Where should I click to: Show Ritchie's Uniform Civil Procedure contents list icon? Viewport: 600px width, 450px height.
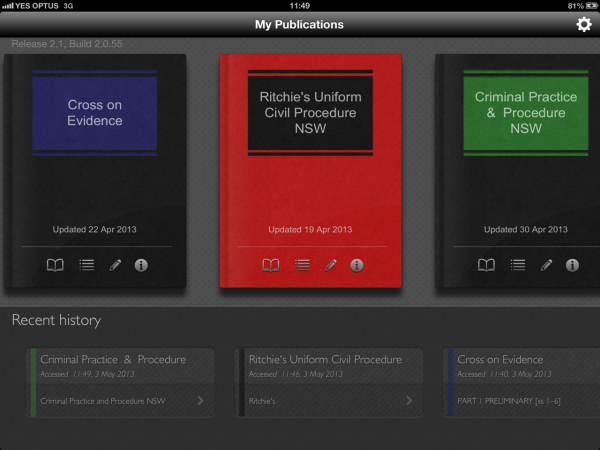click(x=302, y=265)
